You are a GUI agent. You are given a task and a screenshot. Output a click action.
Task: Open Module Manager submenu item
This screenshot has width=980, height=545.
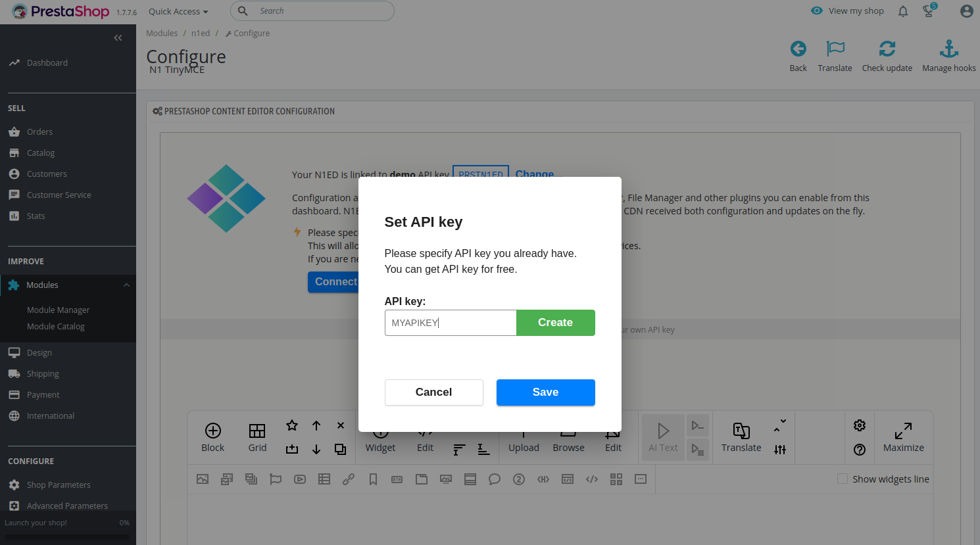(x=59, y=310)
